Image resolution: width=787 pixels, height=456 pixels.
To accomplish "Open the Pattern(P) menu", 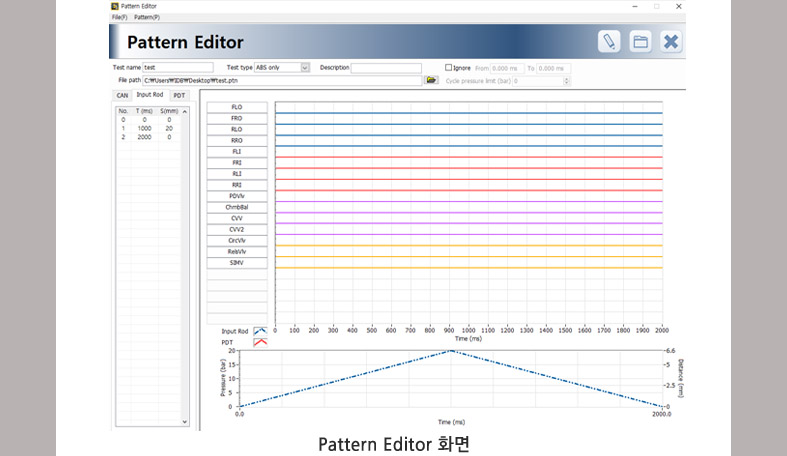I will (x=147, y=17).
